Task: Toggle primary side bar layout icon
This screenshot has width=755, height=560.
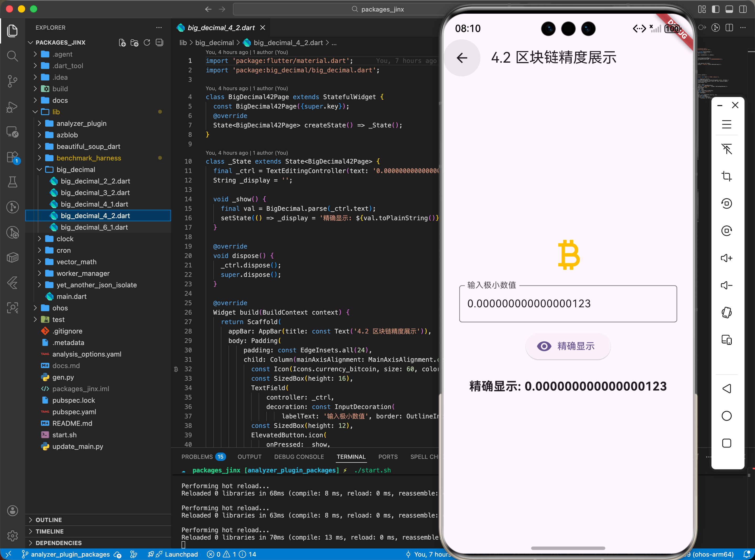Action: tap(715, 9)
